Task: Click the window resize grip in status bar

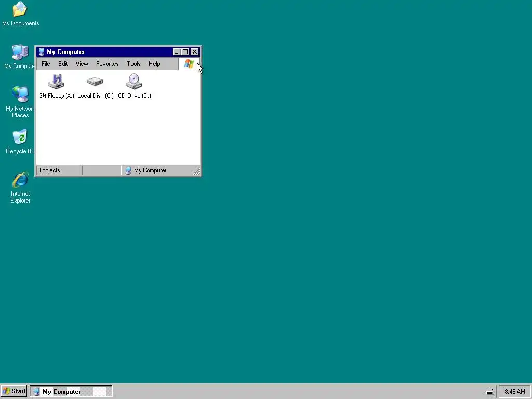Action: pyautogui.click(x=197, y=171)
